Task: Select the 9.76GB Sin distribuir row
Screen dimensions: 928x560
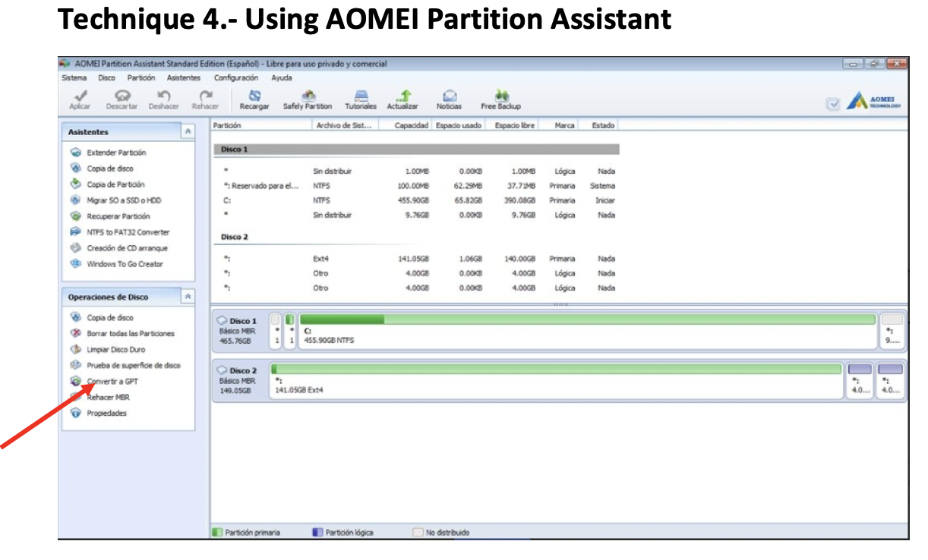Action: (x=416, y=215)
